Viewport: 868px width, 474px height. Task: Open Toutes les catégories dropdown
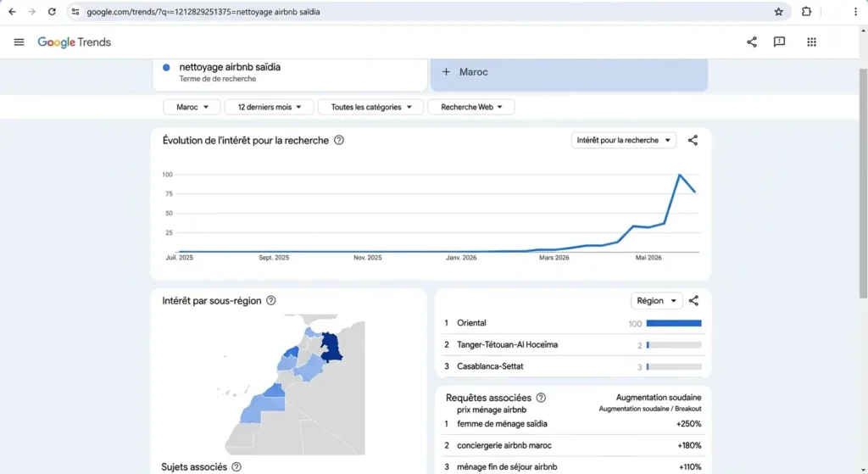pos(371,107)
